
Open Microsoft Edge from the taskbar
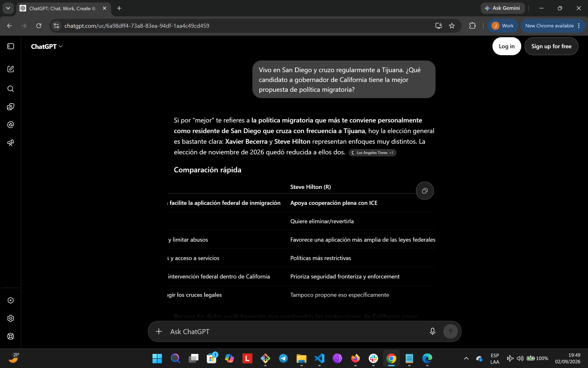[427, 358]
